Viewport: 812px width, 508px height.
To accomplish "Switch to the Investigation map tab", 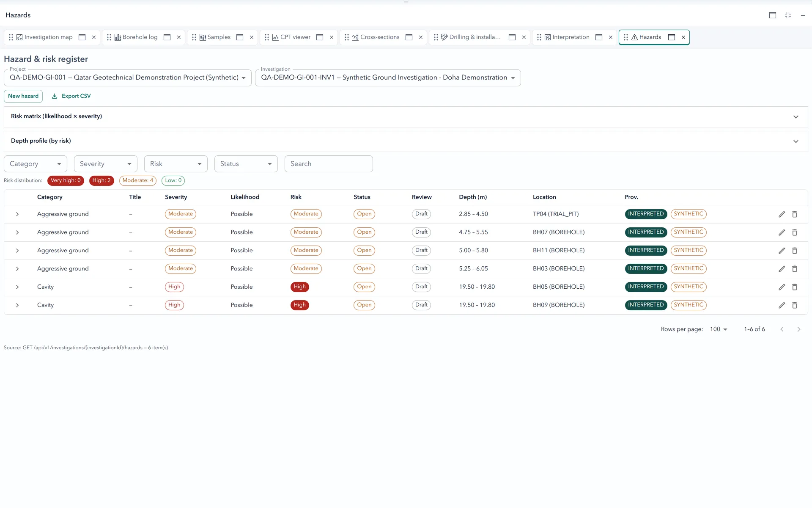I will [x=48, y=37].
